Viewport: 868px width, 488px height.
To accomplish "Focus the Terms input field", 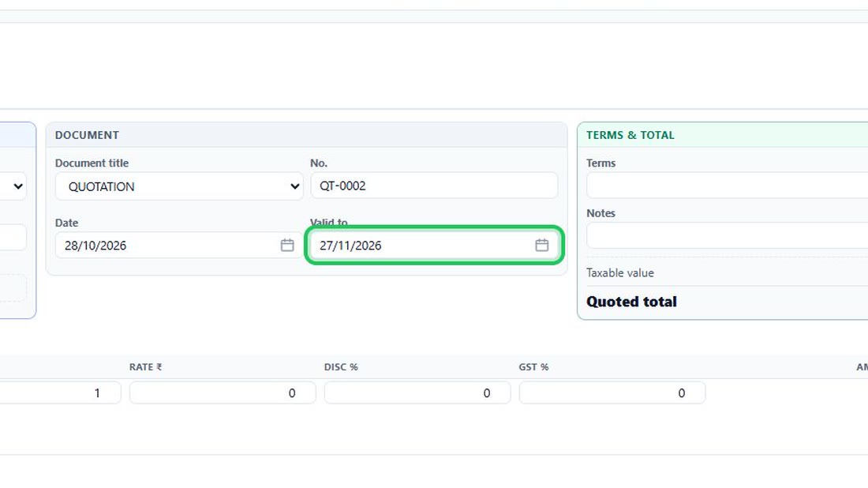I will tap(728, 186).
